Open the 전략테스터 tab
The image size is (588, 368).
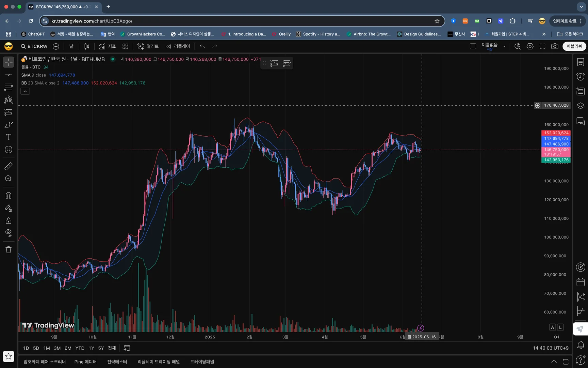click(117, 362)
